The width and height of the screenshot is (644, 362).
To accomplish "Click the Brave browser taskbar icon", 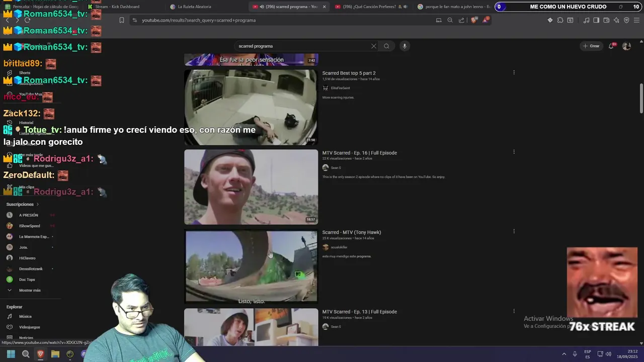I will (x=40, y=354).
